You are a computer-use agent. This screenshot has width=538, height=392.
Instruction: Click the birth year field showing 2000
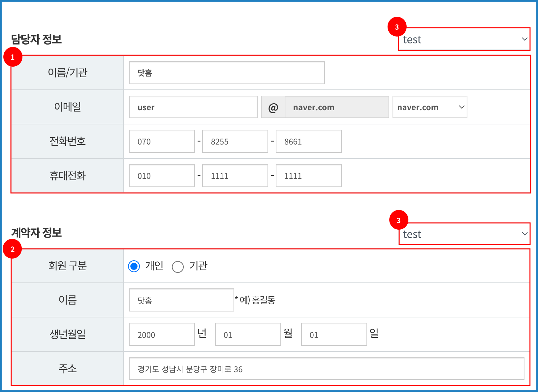[162, 335]
